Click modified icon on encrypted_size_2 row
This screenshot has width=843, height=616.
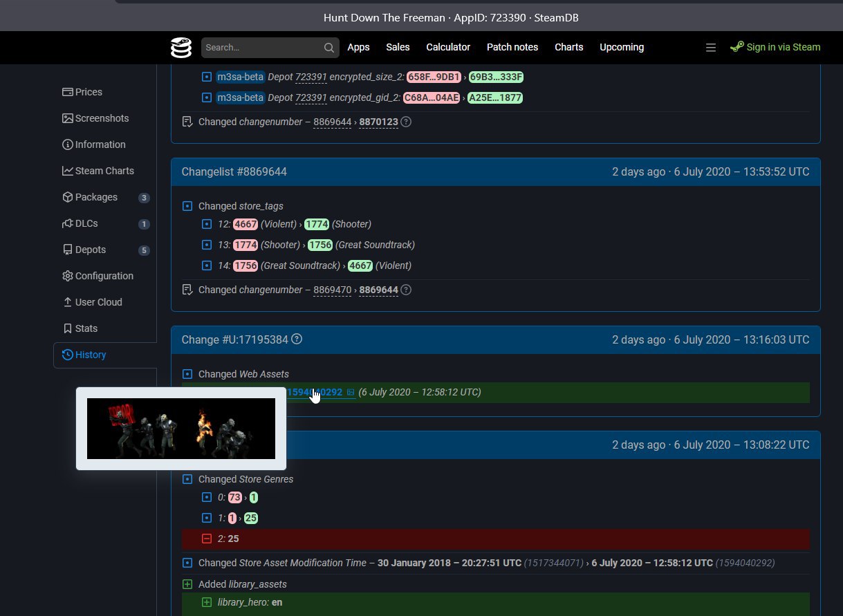pyautogui.click(x=207, y=77)
